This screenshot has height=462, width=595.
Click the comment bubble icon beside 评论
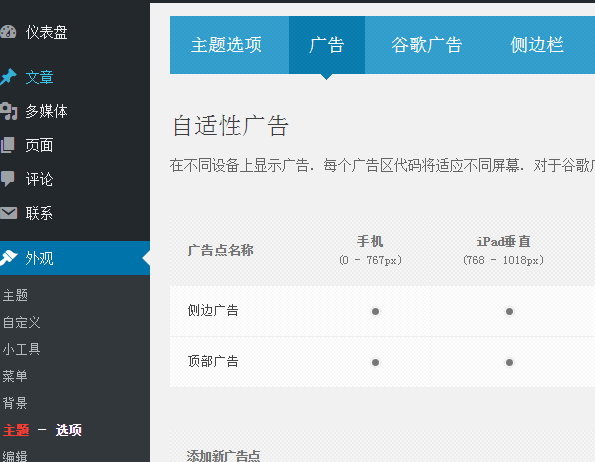pyautogui.click(x=7, y=179)
